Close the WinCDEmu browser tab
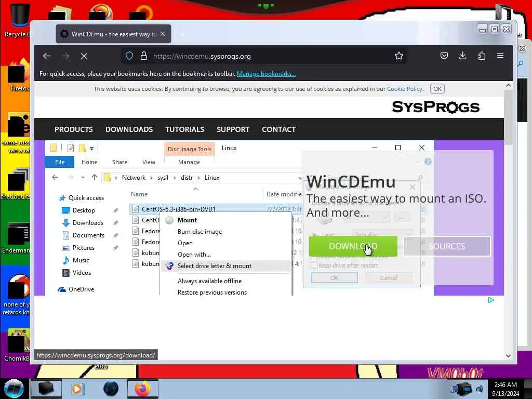The image size is (532, 399). click(x=163, y=34)
